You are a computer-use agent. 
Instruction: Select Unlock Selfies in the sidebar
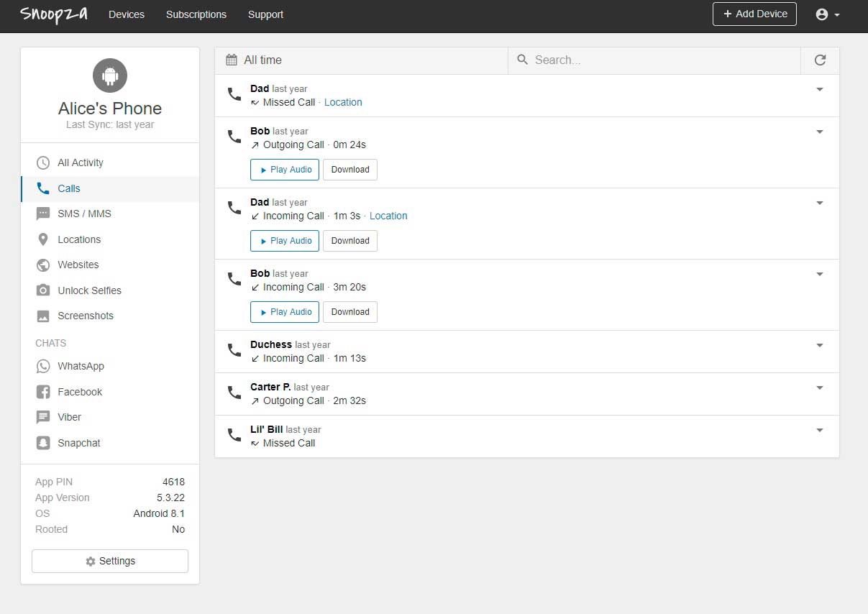coord(89,290)
